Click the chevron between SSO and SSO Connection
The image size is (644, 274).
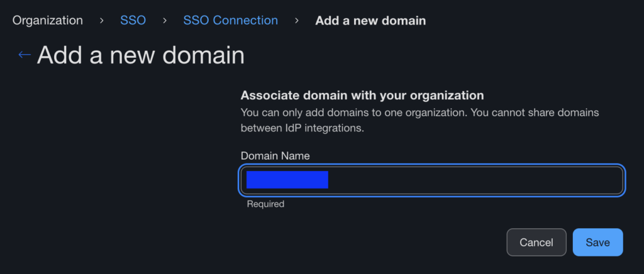pos(164,21)
